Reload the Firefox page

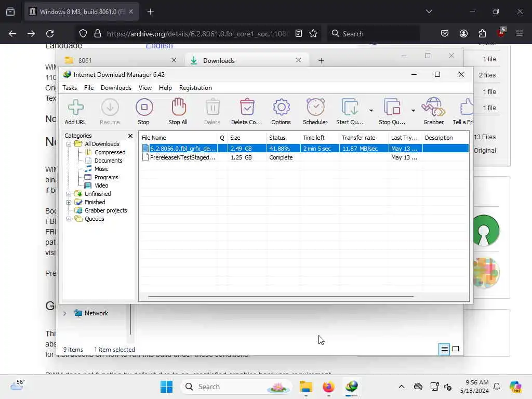50,34
